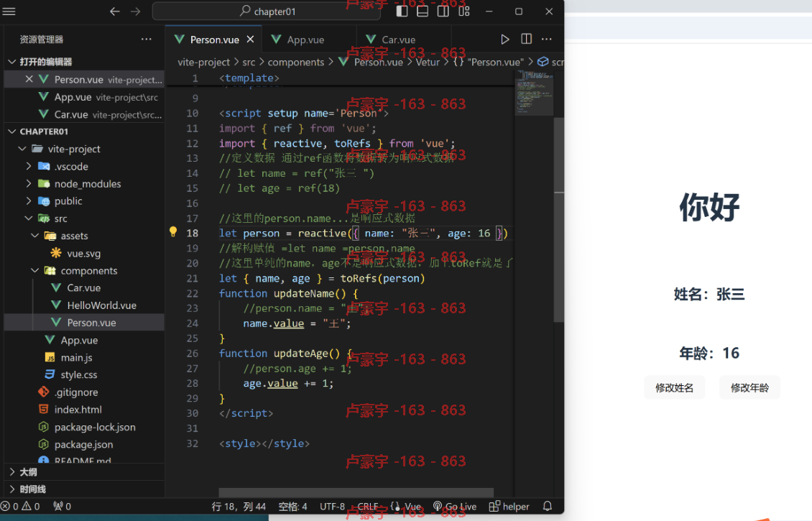This screenshot has height=521, width=812.
Task: Click the modify name button in browser
Action: coord(674,388)
